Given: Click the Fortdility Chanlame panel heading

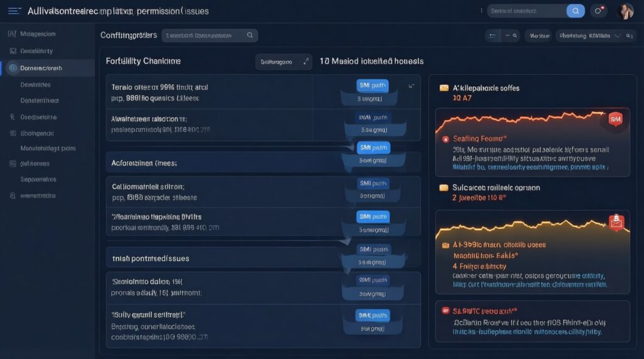Looking at the screenshot, I should (143, 61).
